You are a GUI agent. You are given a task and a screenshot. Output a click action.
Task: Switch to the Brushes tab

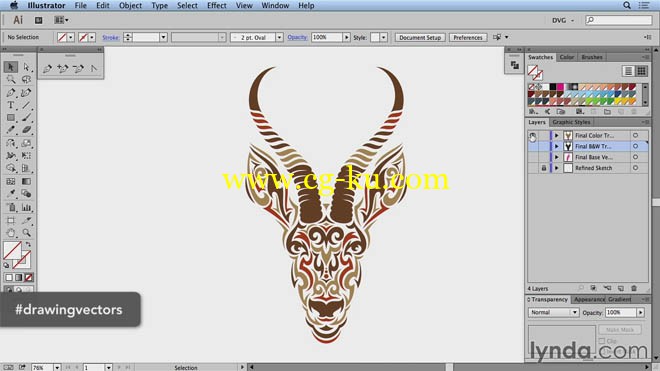592,57
